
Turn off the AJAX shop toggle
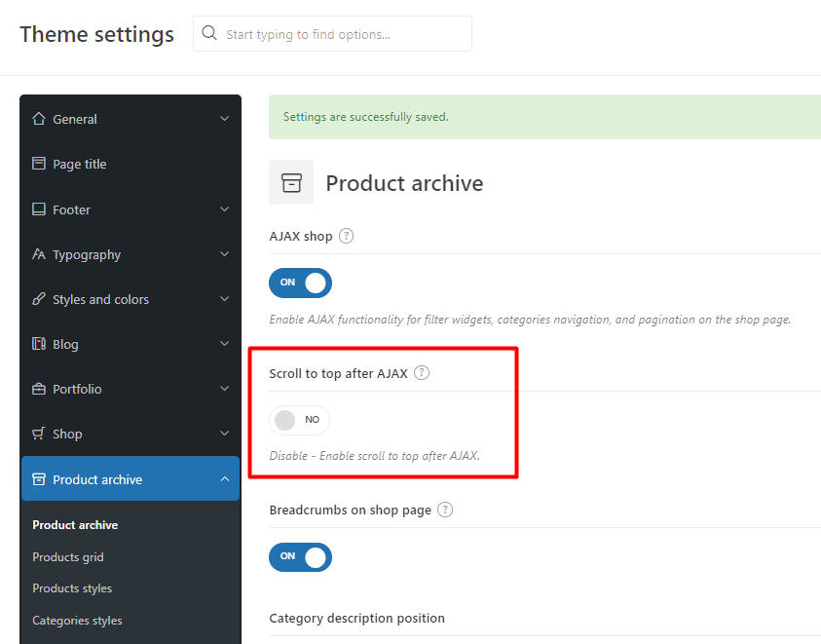point(301,283)
